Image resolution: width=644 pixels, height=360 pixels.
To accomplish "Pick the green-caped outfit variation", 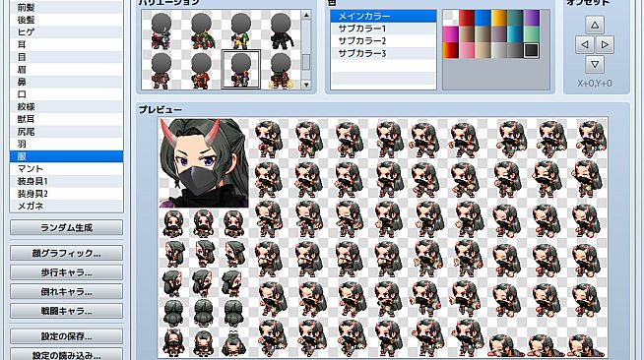I will (x=201, y=30).
